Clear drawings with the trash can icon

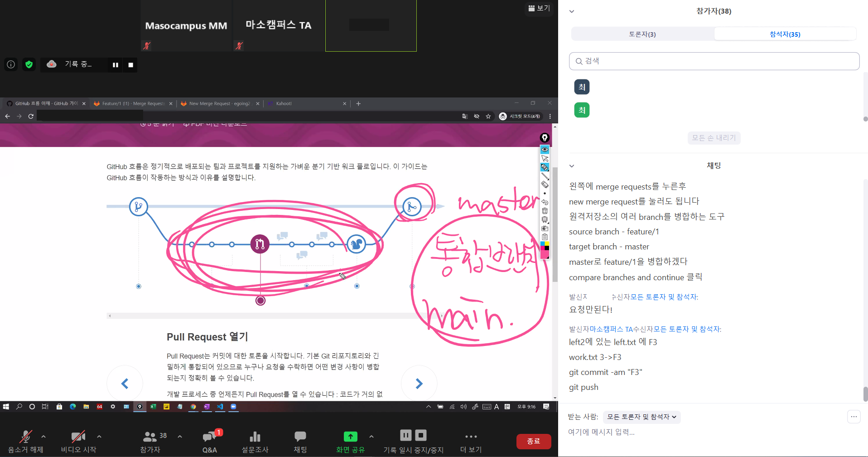[545, 211]
